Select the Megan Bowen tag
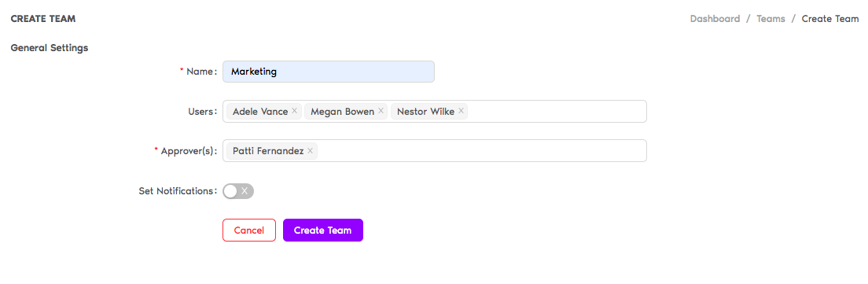 [346, 111]
